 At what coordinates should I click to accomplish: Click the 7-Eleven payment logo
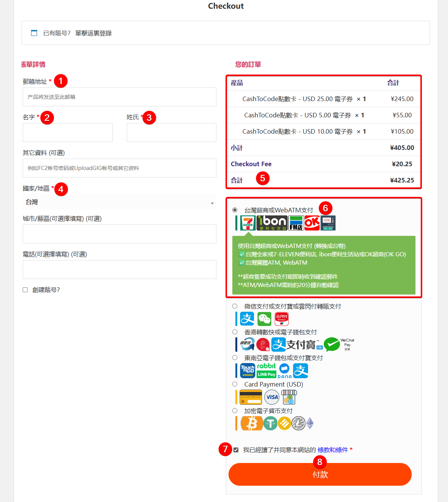click(x=248, y=223)
